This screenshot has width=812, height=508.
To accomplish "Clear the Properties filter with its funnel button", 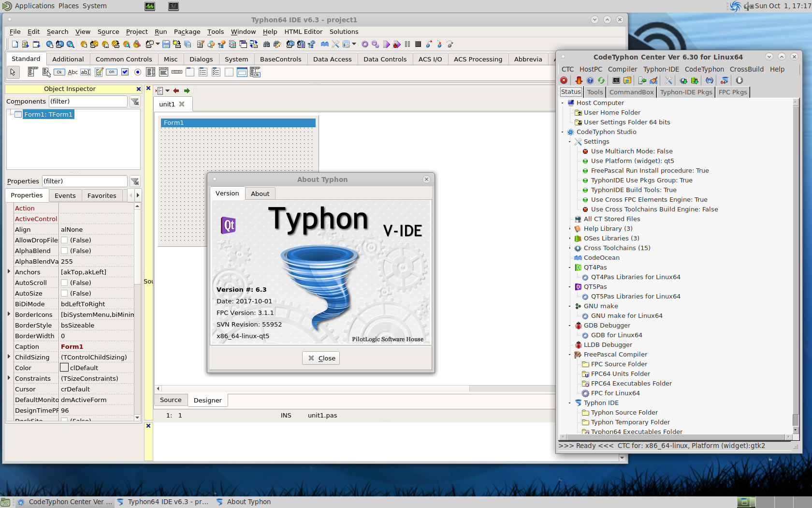I will [135, 181].
